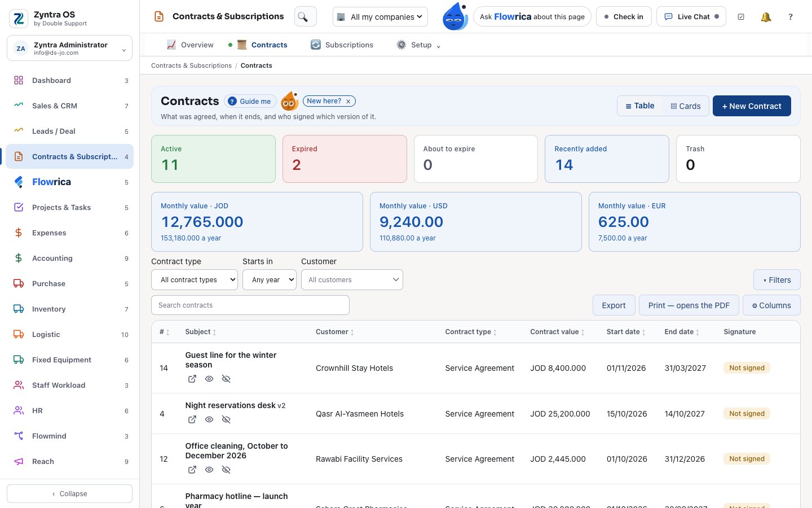
Task: Open Fixed Equipment in the sidebar
Action: tap(70, 360)
